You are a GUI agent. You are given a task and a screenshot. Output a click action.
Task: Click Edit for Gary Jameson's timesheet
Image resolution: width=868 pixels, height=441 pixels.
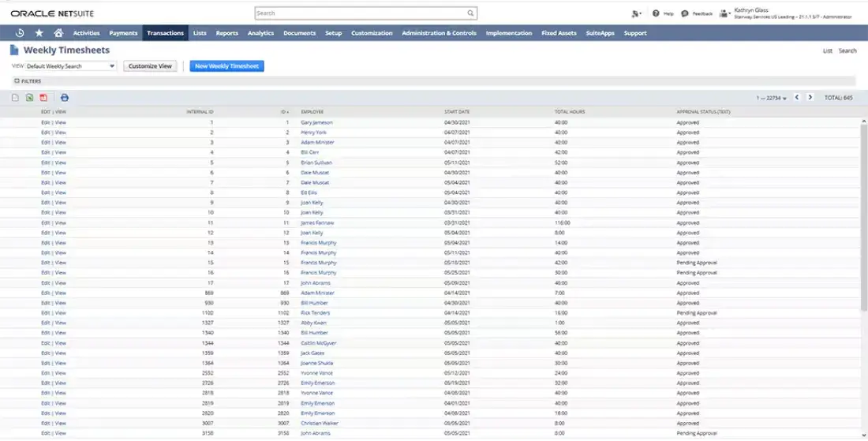(x=46, y=122)
